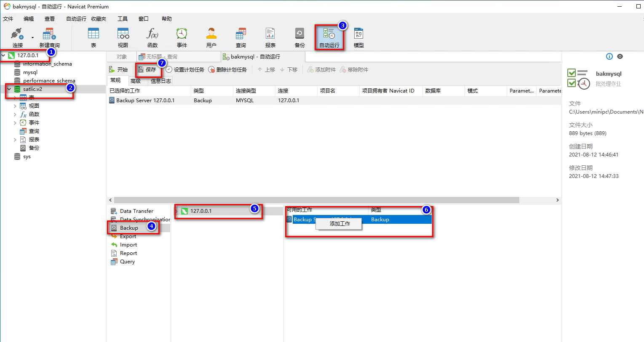
Task: Open the 编辑 menu
Action: point(29,19)
